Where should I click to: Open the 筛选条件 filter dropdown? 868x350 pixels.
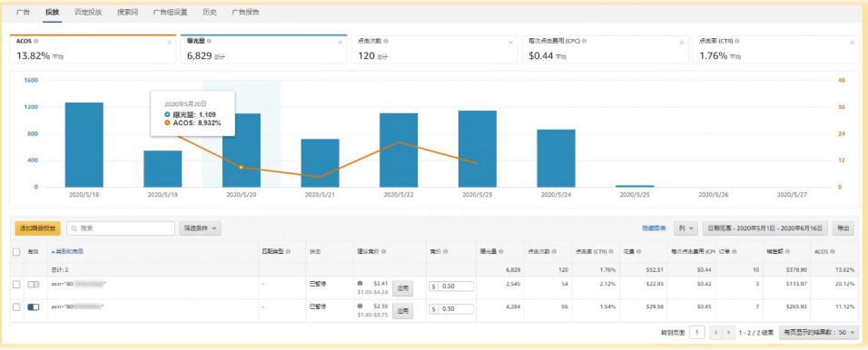click(200, 228)
